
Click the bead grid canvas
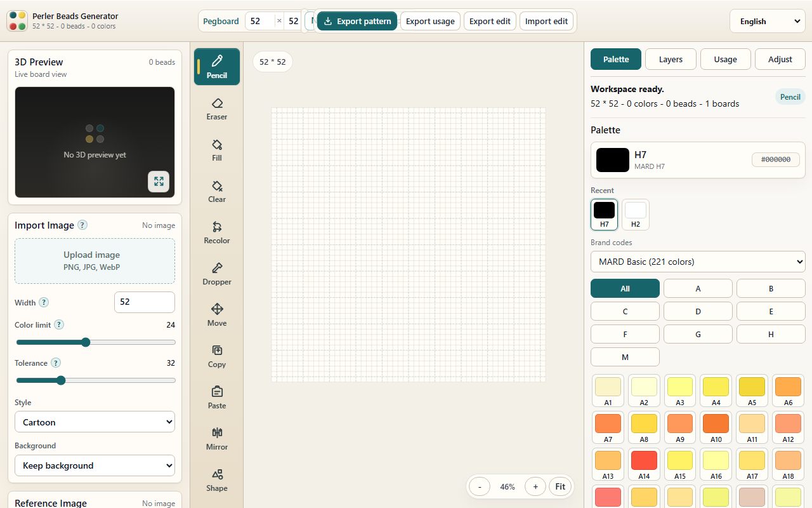click(x=409, y=244)
